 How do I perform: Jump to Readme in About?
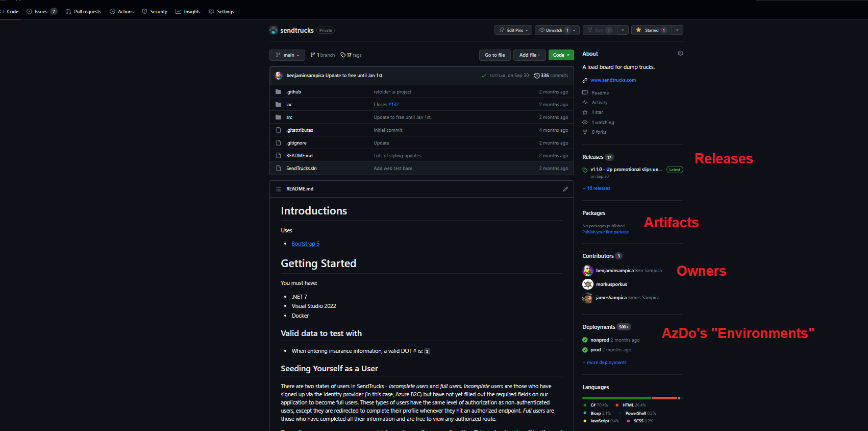pyautogui.click(x=600, y=93)
